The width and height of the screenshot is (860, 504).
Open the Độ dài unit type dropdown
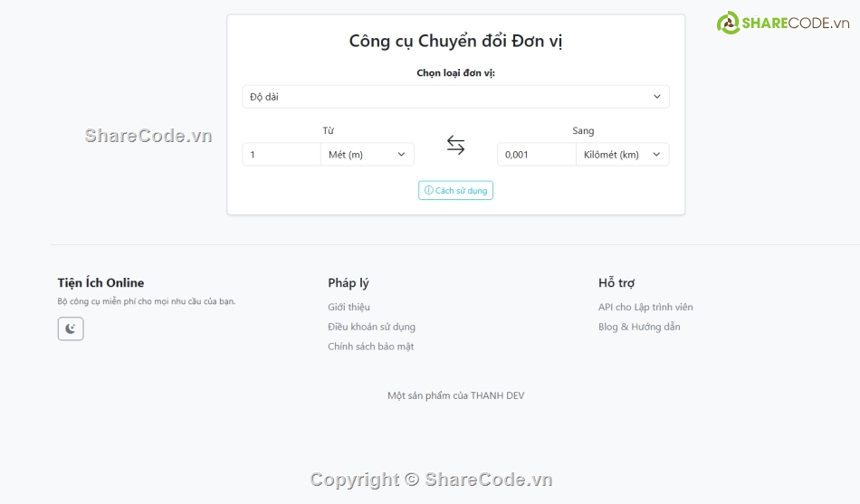455,97
